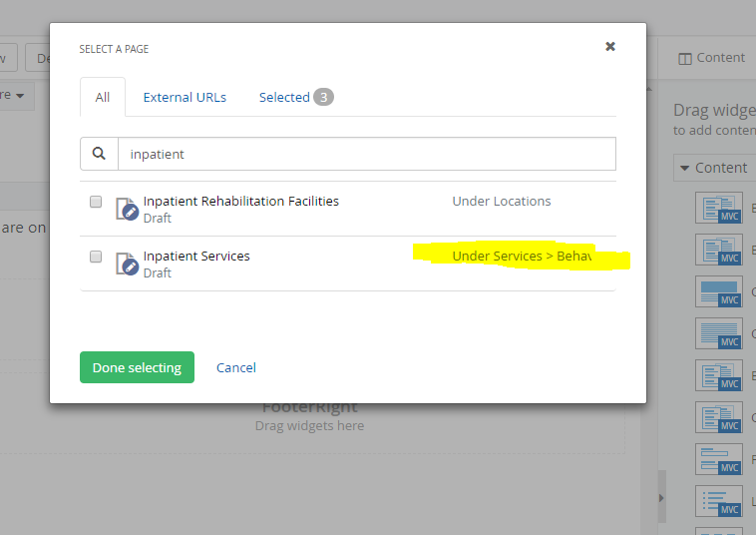Click the fourth MVC widget with striped lines
The width and height of the screenshot is (756, 535).
tap(719, 333)
